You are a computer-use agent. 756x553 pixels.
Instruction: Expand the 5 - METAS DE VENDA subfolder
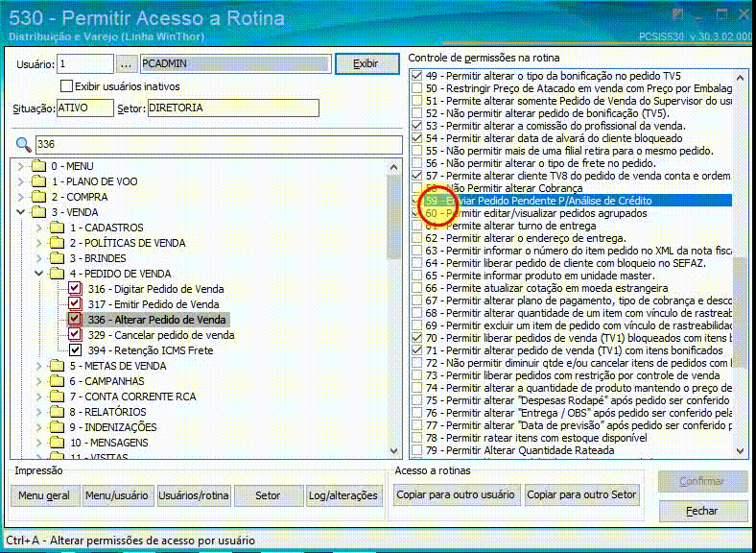(x=39, y=366)
